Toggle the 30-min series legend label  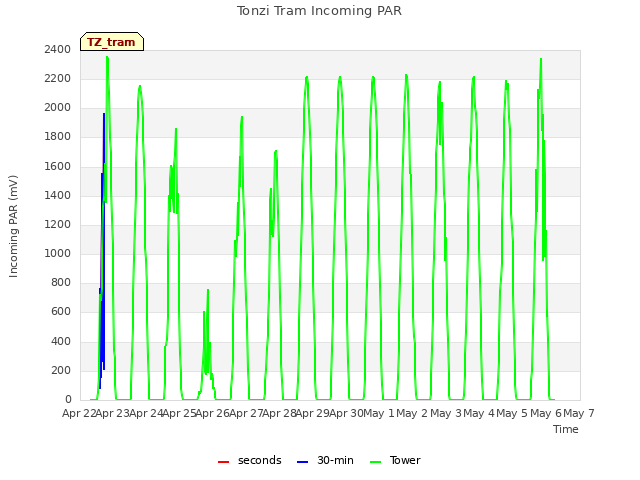(x=335, y=460)
